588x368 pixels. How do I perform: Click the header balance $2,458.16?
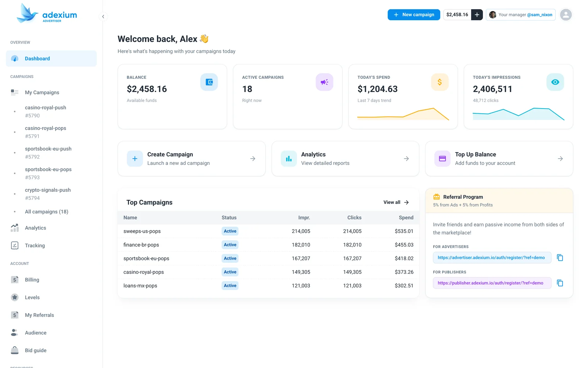pos(457,15)
